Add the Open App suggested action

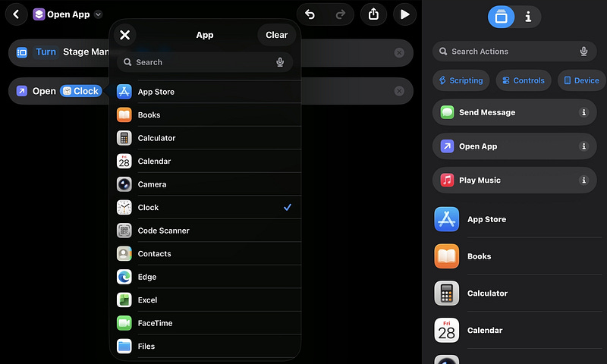click(x=514, y=146)
